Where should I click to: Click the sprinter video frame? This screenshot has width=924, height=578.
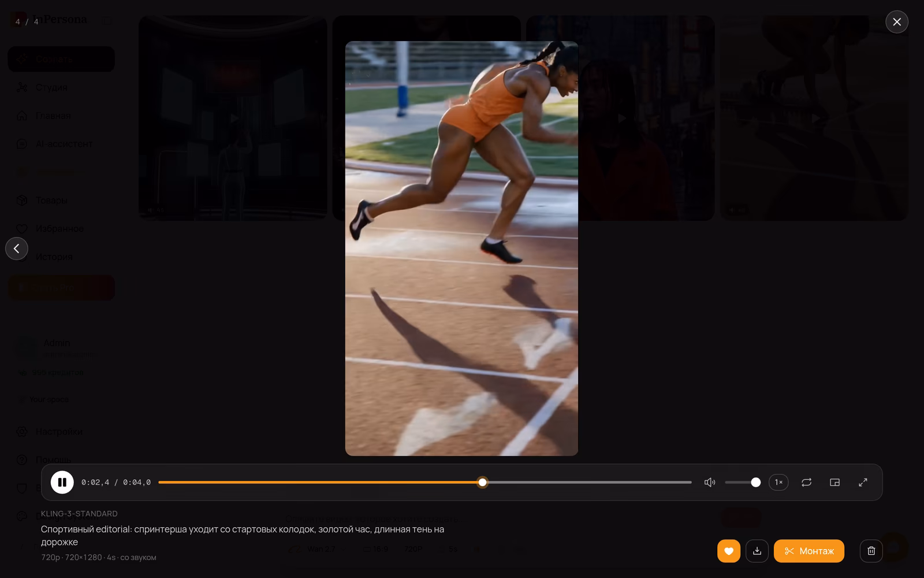461,249
